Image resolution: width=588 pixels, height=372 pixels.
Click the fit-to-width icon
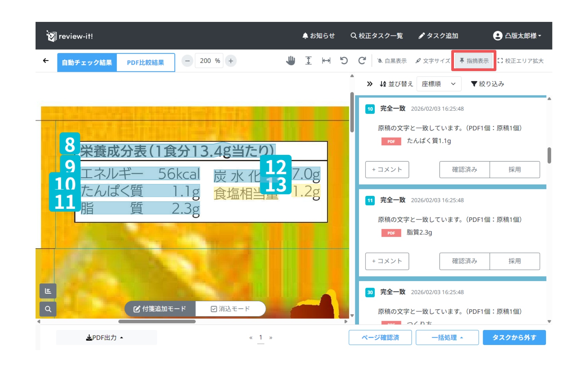coord(326,61)
